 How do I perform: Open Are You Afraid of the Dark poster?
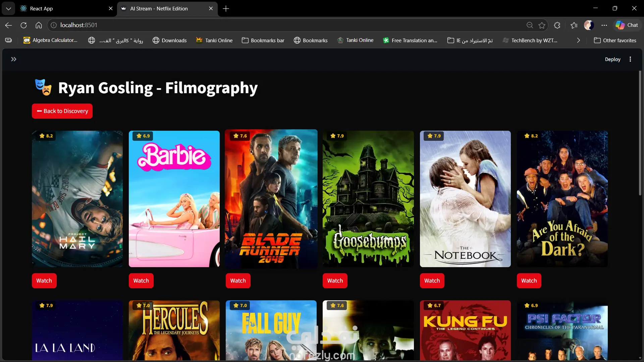point(562,199)
